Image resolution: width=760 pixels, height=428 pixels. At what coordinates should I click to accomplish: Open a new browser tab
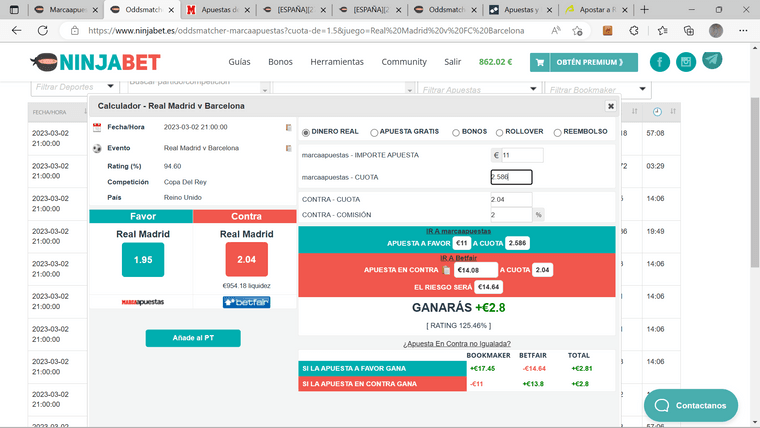[x=644, y=10]
